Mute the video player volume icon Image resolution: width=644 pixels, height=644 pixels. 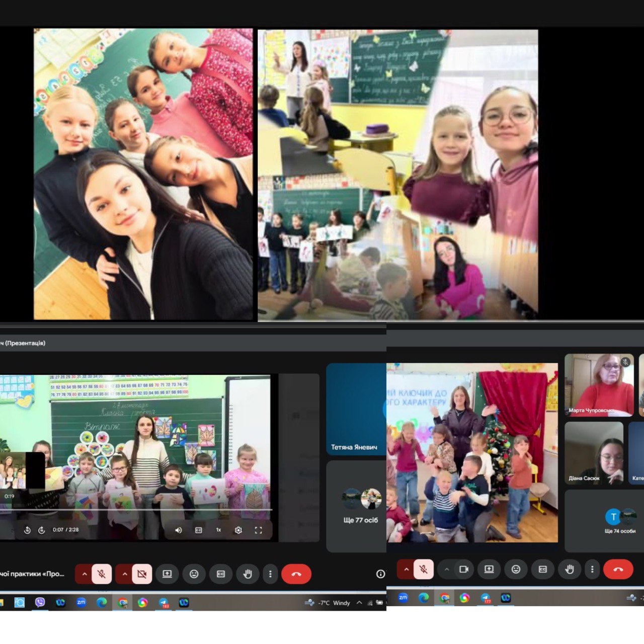(x=178, y=530)
